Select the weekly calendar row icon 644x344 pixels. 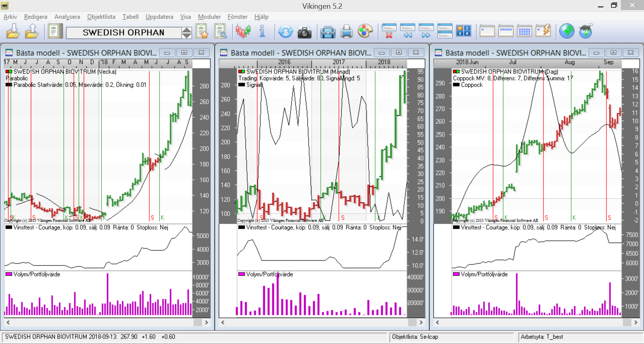[x=506, y=31]
